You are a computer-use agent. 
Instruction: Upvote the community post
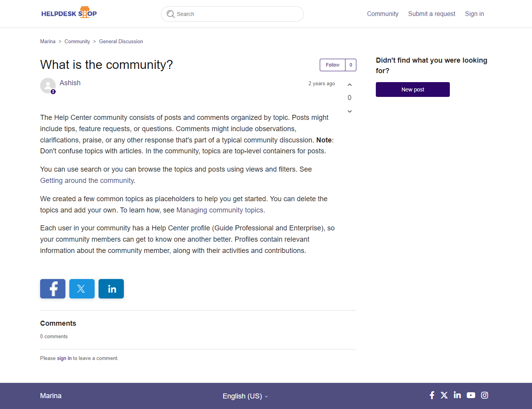350,85
